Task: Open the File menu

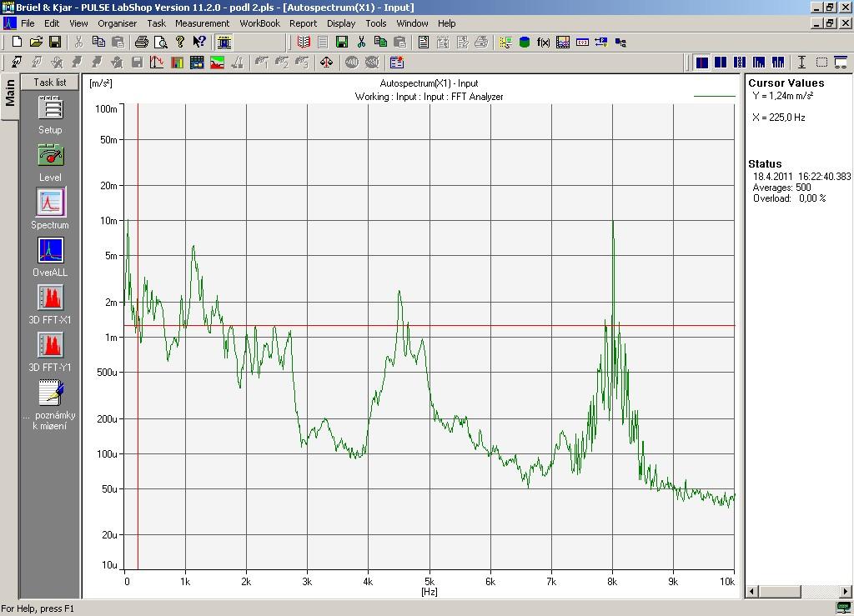Action: click(x=28, y=23)
